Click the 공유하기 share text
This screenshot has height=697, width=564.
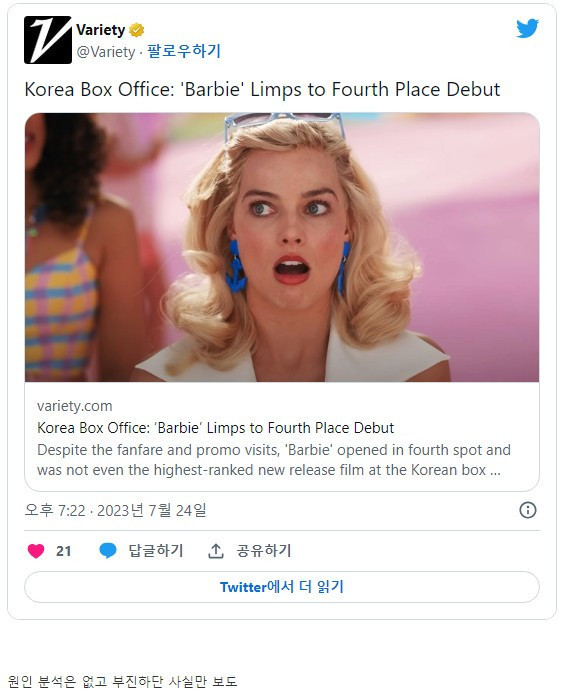point(264,551)
